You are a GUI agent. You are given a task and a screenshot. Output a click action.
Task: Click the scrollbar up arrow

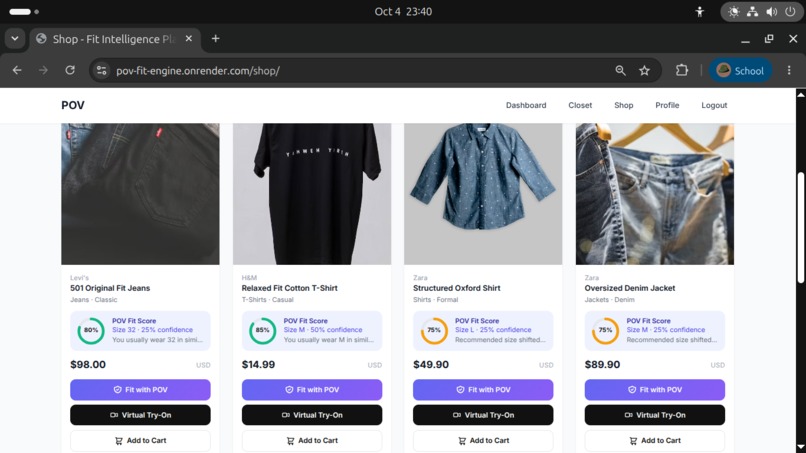(x=800, y=95)
